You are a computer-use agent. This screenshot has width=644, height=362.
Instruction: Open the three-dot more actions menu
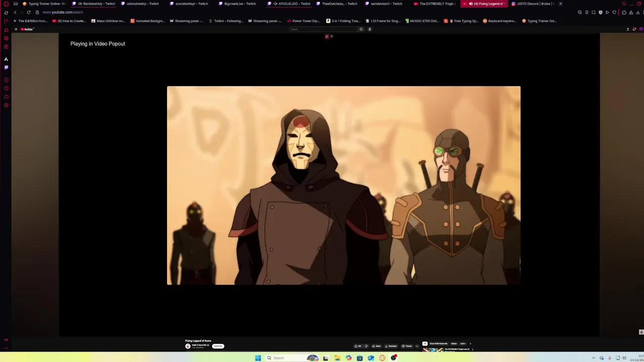click(417, 346)
